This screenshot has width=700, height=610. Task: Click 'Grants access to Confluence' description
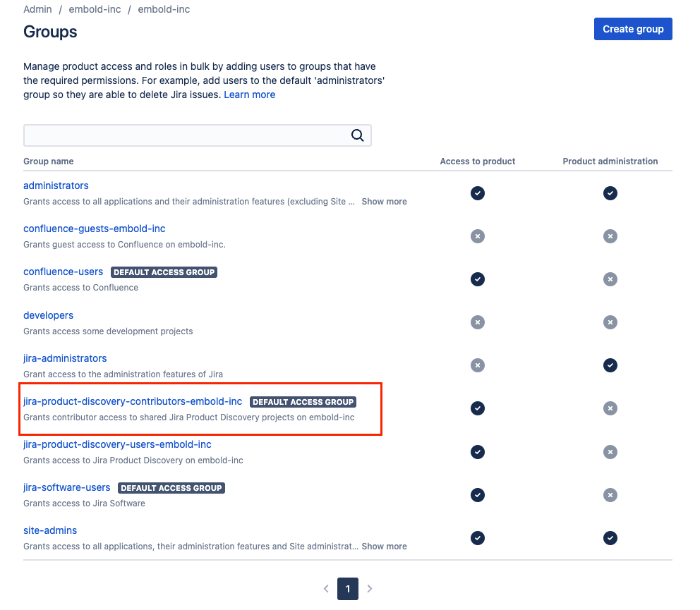point(80,288)
